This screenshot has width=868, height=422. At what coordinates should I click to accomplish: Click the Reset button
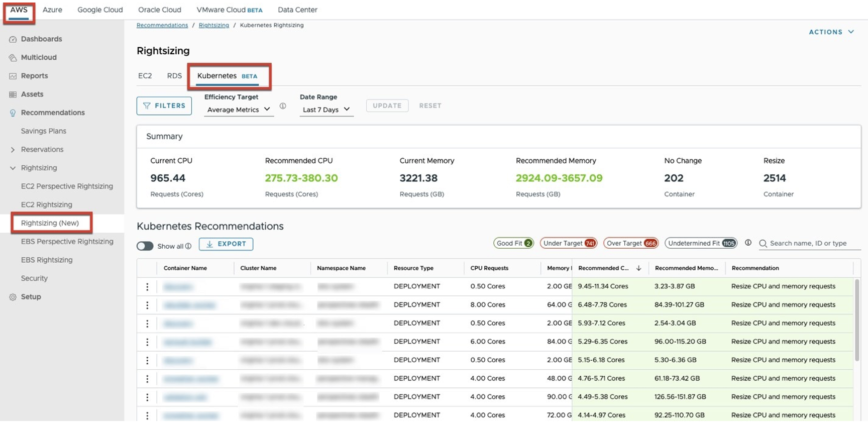tap(430, 106)
